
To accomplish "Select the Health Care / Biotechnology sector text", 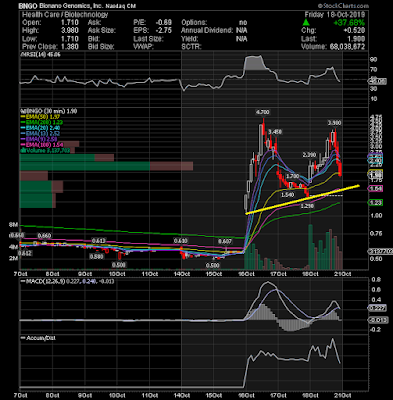I will (65, 15).
